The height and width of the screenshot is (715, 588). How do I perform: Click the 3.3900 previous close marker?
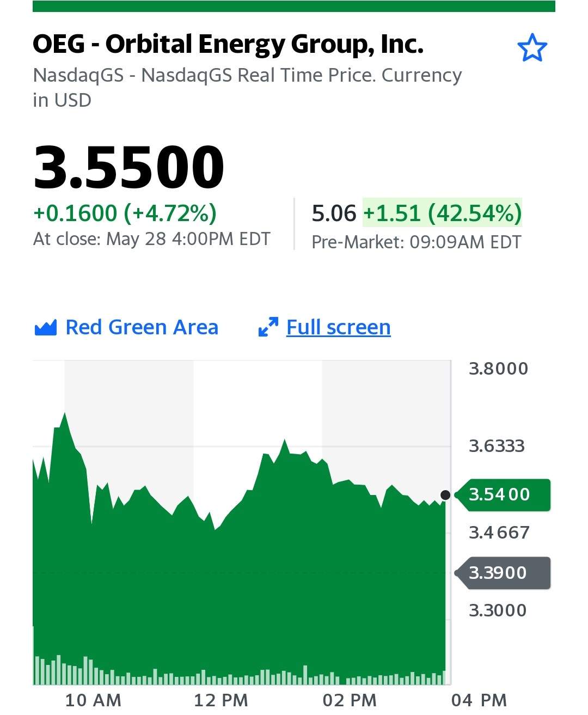tap(502, 573)
